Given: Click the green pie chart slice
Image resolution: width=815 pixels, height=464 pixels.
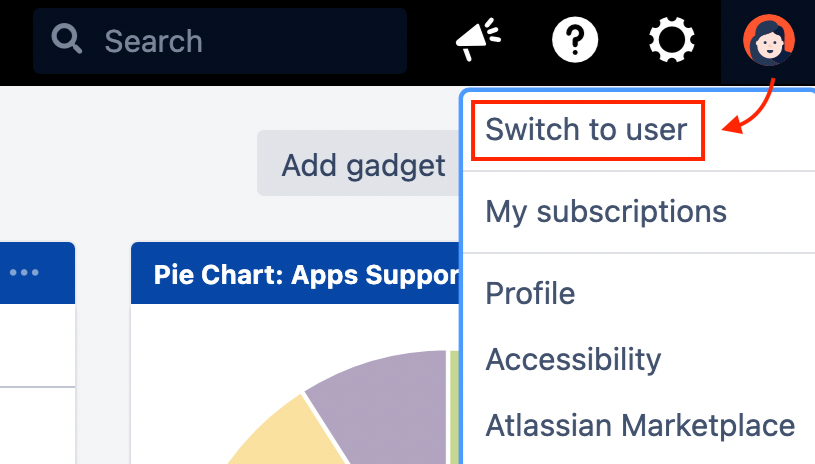Looking at the screenshot, I should point(453,410).
